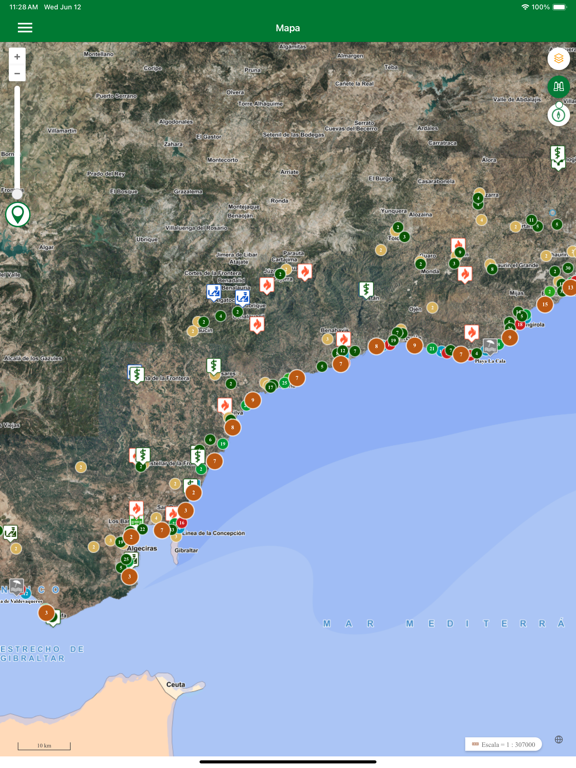This screenshot has height=768, width=576.
Task: Tap the small blue circle marker in northeast
Action: [x=552, y=213]
